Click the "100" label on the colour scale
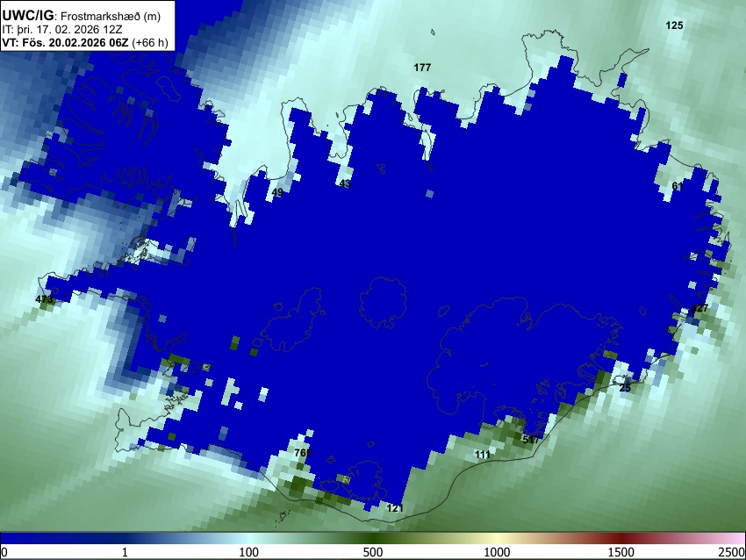746x560 pixels. click(249, 552)
